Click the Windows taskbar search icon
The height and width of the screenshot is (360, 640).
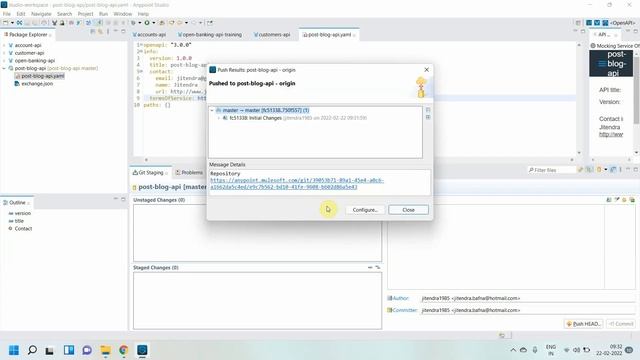(x=32, y=350)
